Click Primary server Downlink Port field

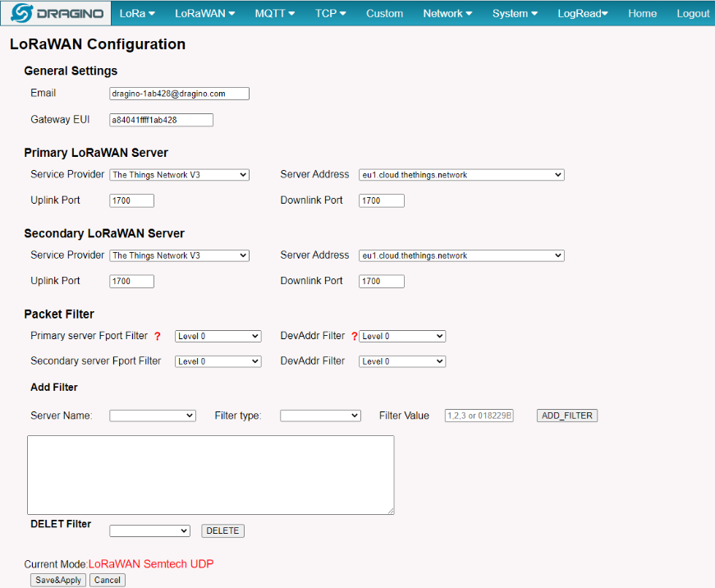[381, 200]
